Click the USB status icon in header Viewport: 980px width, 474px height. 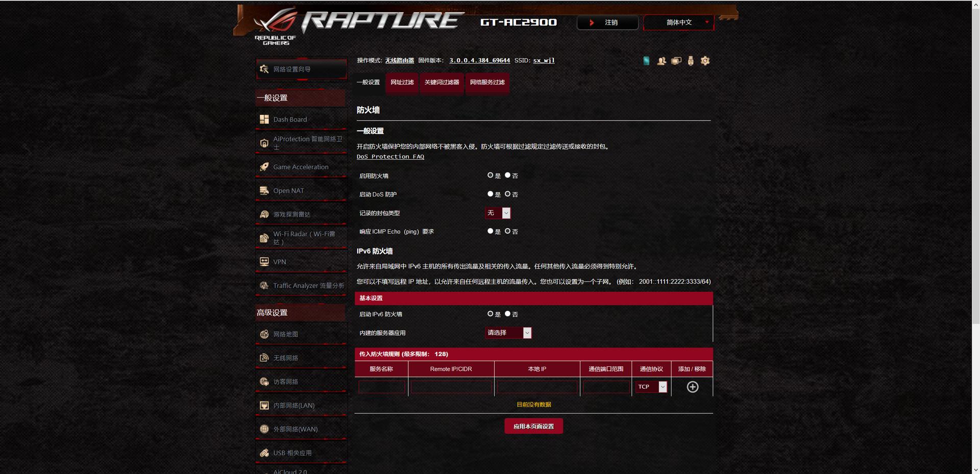tap(690, 61)
